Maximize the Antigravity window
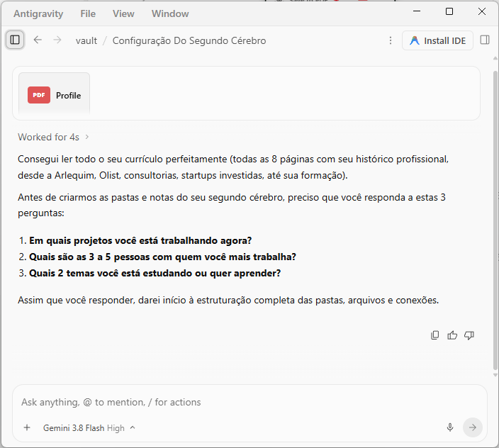The image size is (499, 448). point(449,11)
